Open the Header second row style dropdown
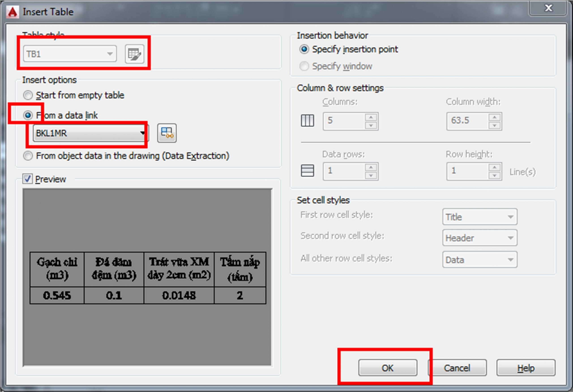573x392 pixels. (x=480, y=238)
